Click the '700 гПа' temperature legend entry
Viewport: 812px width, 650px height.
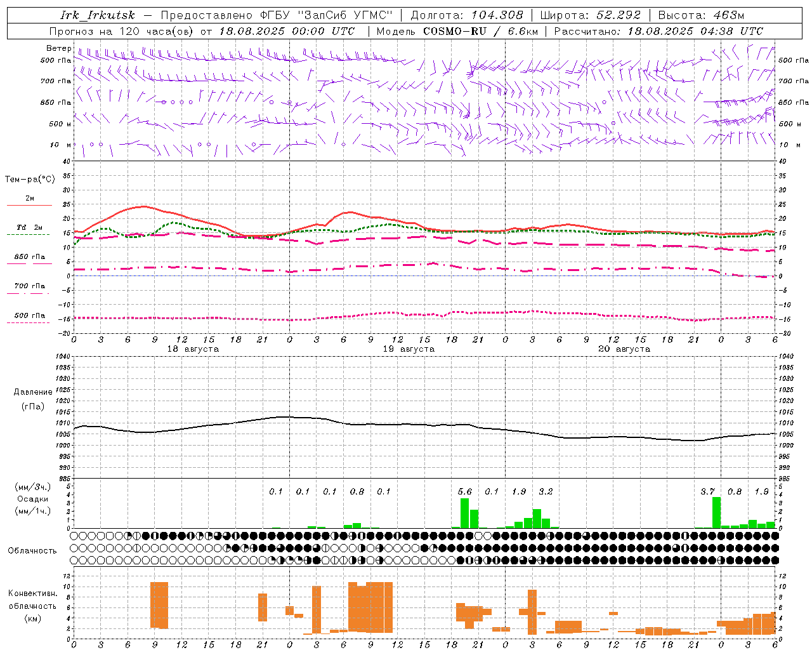pos(30,286)
